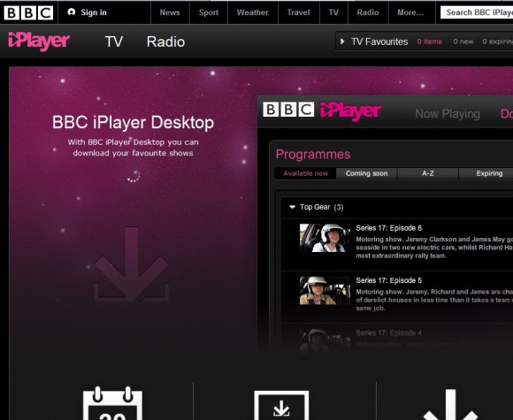This screenshot has height=420, width=513.
Task: Go to the Weather section
Action: (x=253, y=12)
